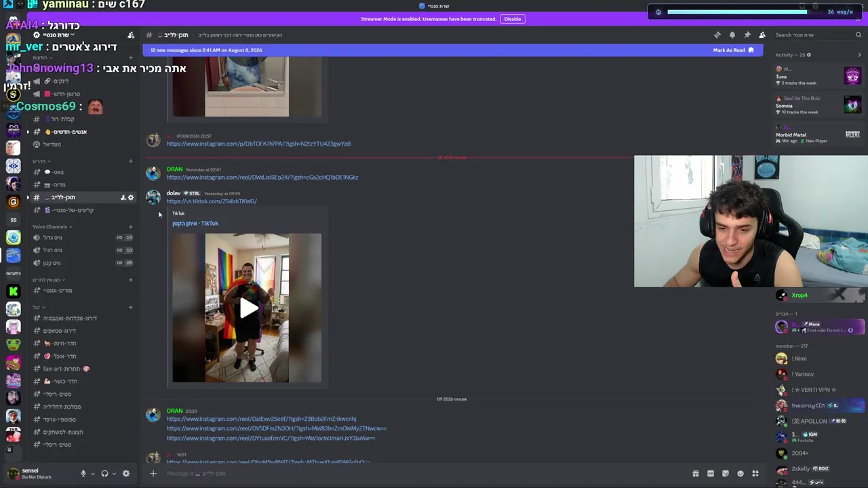The height and width of the screenshot is (488, 868).
Task: Open the SS server icon
Action: [x=13, y=220]
